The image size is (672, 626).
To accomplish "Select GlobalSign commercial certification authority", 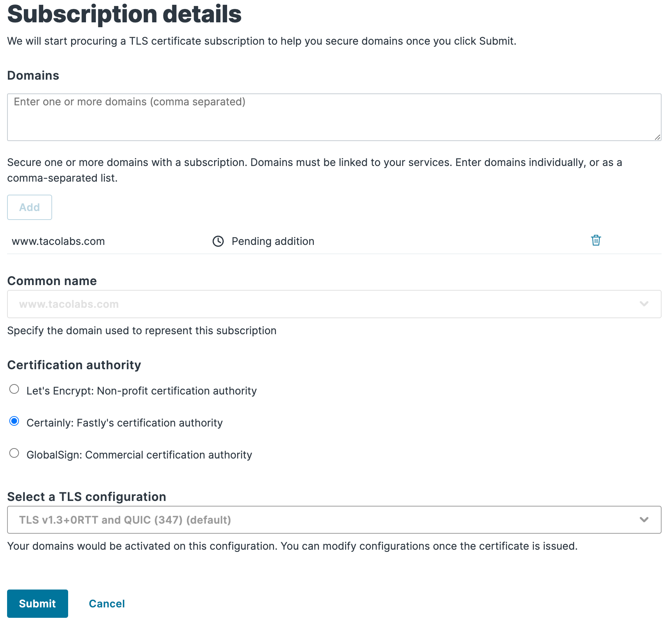I will pyautogui.click(x=14, y=453).
